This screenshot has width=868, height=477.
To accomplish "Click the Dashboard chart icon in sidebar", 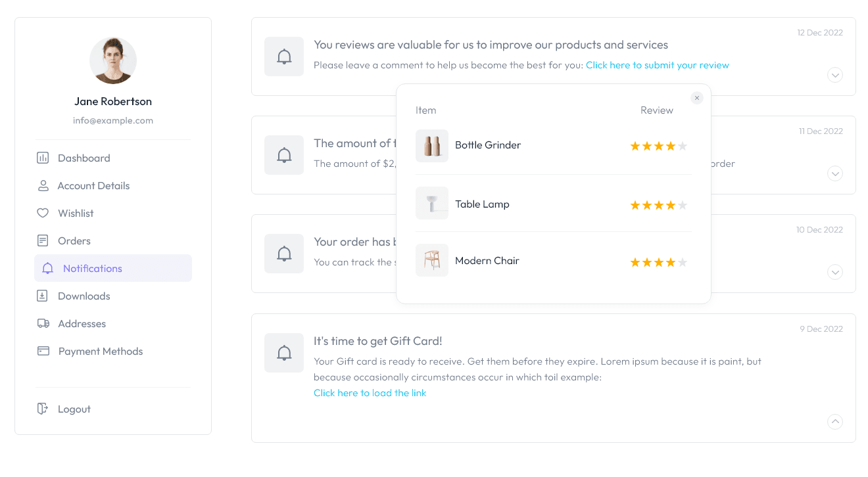I will pos(43,158).
